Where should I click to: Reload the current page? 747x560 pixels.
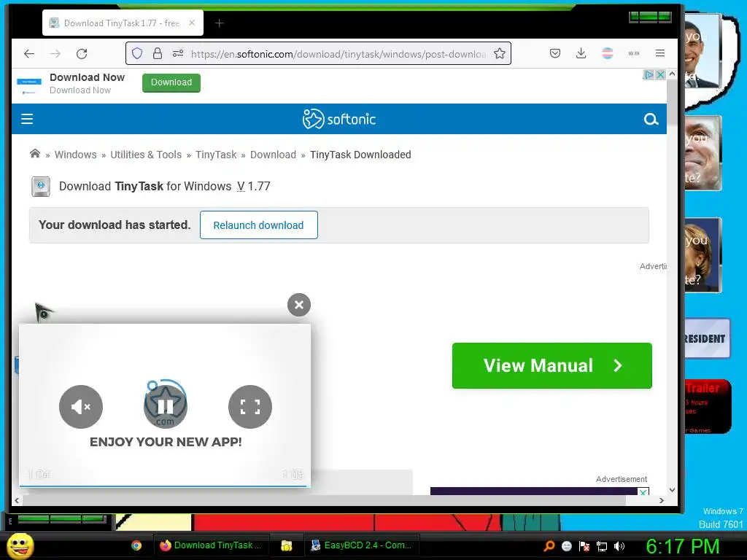point(82,54)
